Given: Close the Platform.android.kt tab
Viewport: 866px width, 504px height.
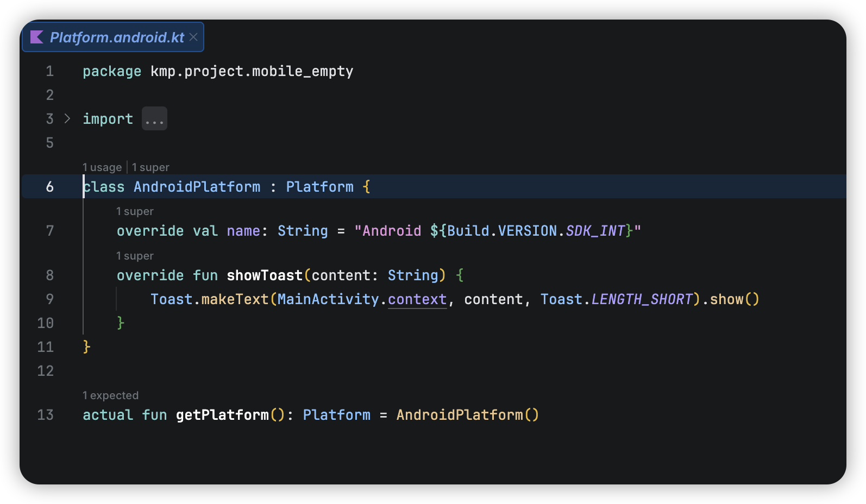Looking at the screenshot, I should tap(193, 37).
